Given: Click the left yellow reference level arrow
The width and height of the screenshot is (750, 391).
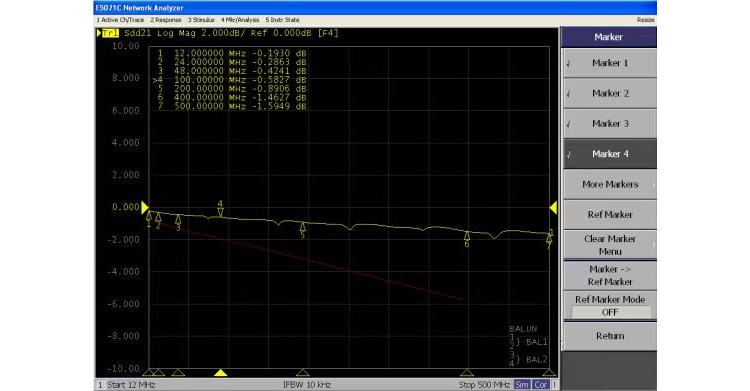Looking at the screenshot, I should tap(145, 207).
